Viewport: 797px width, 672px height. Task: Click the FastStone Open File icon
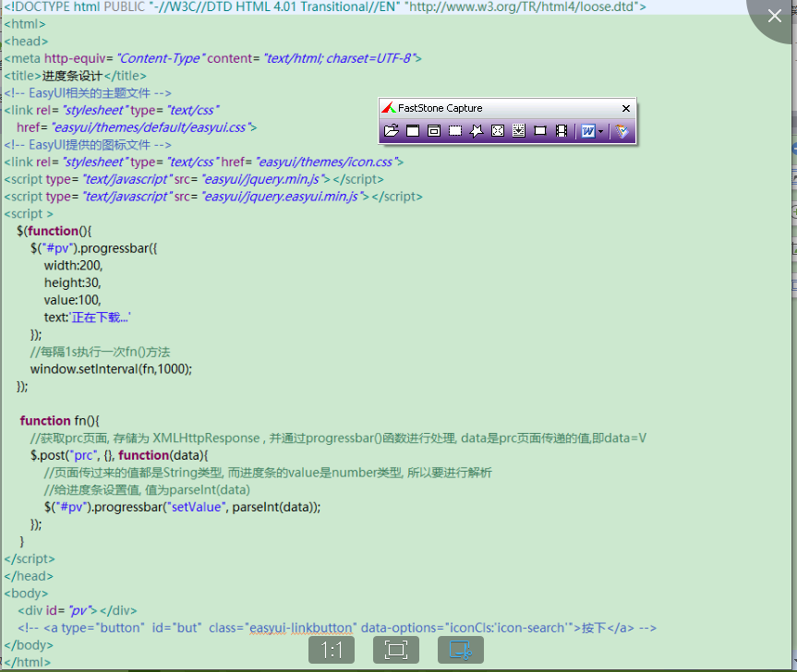[x=392, y=131]
